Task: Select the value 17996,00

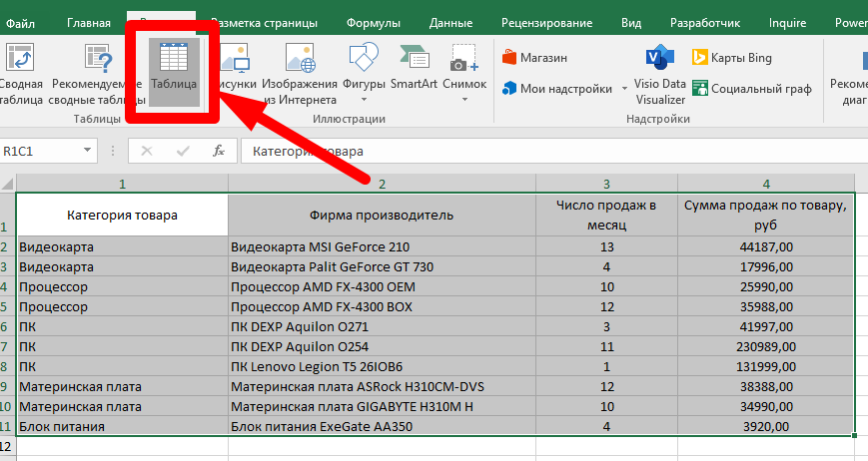Action: [765, 267]
